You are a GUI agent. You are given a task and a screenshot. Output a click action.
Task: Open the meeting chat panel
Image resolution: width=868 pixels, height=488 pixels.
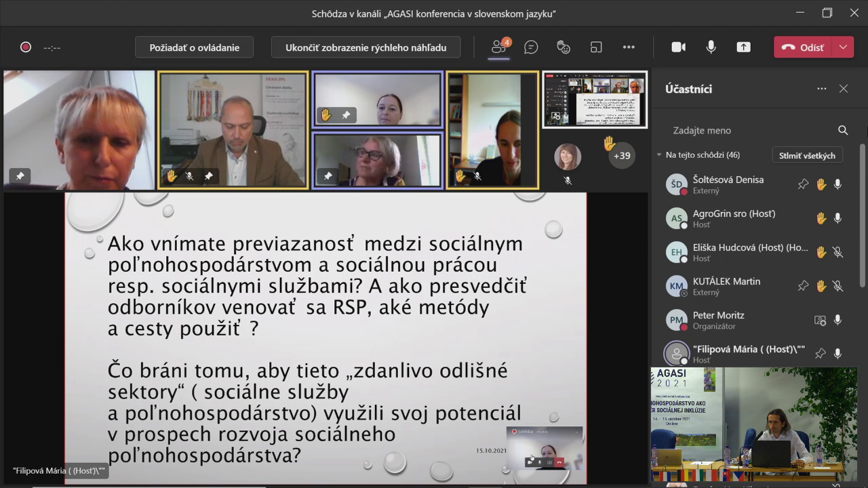pyautogui.click(x=531, y=47)
